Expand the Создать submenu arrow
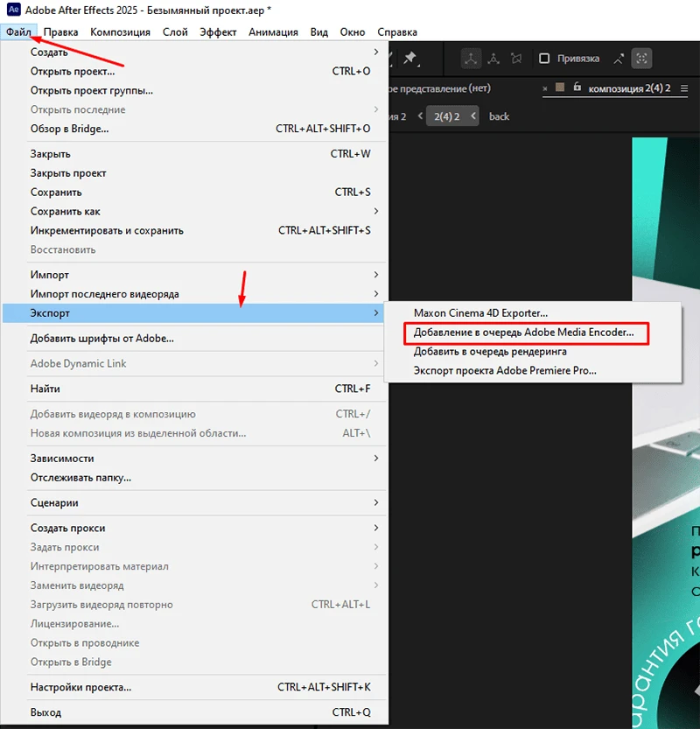 [375, 52]
